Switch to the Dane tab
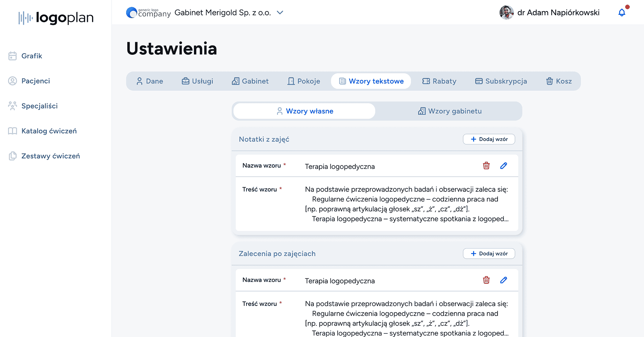 [150, 81]
